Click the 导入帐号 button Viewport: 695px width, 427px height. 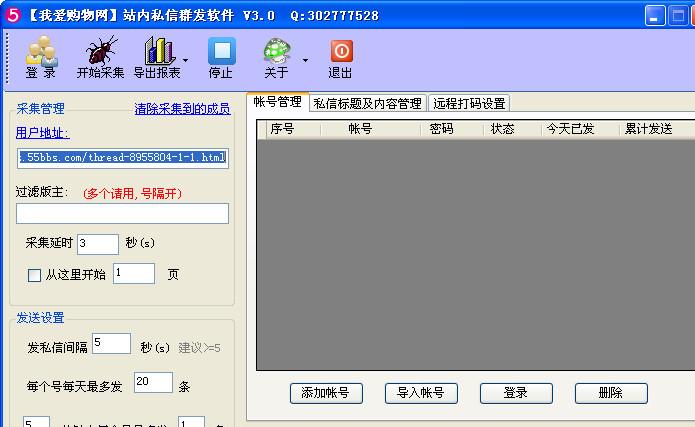(x=420, y=393)
